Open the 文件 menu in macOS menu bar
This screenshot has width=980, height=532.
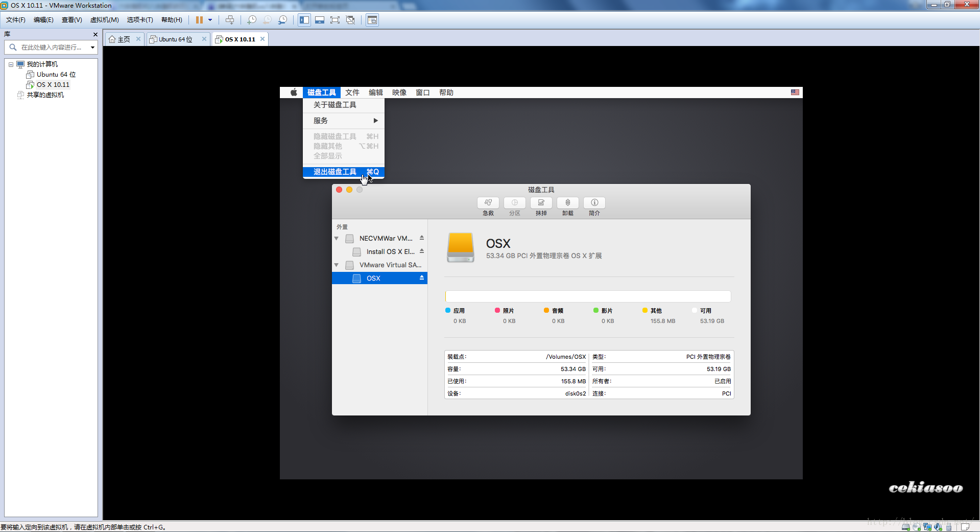(352, 92)
